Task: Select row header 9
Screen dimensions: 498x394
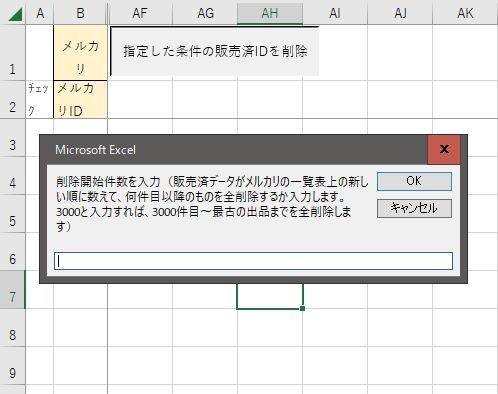Action: pos(13,366)
